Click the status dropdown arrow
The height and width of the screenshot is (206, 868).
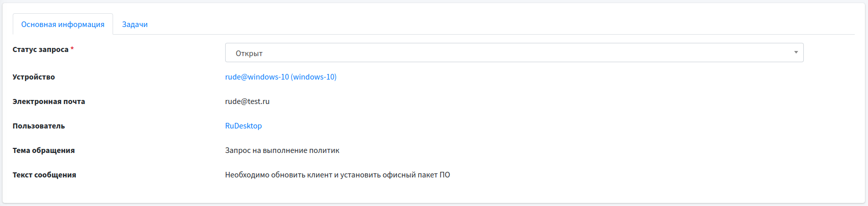click(x=796, y=53)
